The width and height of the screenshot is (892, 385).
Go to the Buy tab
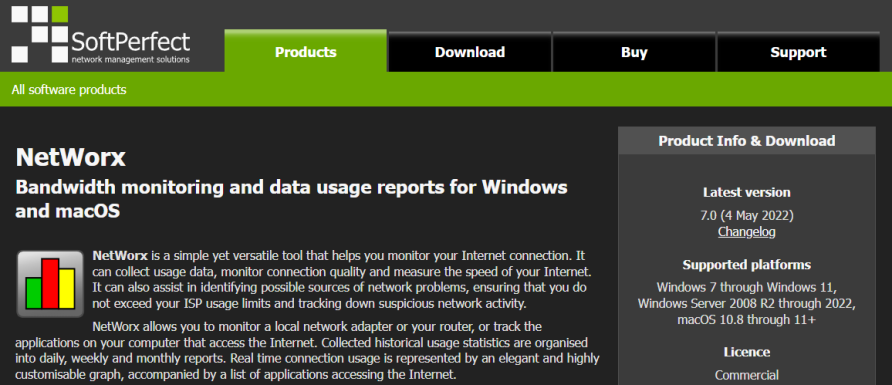point(634,52)
